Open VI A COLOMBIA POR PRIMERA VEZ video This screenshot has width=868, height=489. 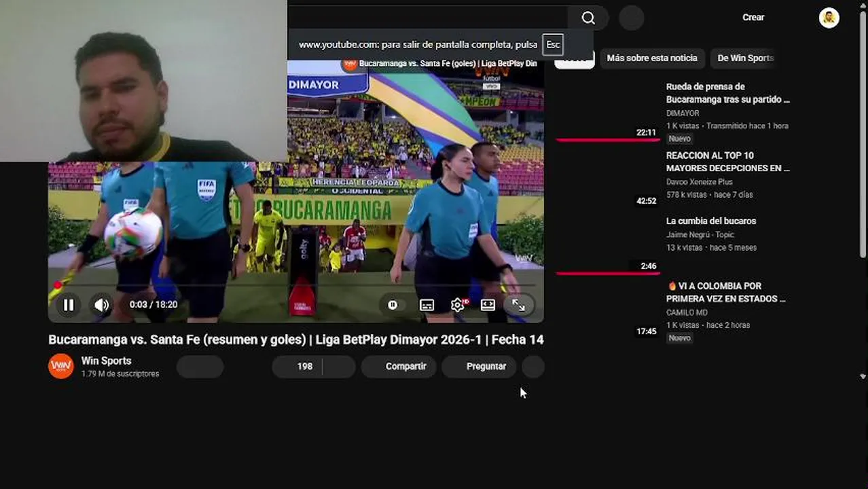click(x=726, y=292)
